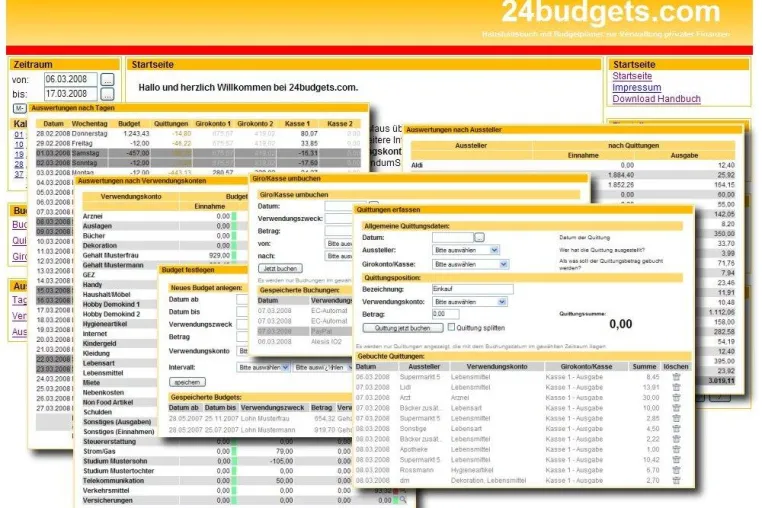Click the 'Summe' column header
This screenshot has width=762, height=508.
click(x=644, y=367)
